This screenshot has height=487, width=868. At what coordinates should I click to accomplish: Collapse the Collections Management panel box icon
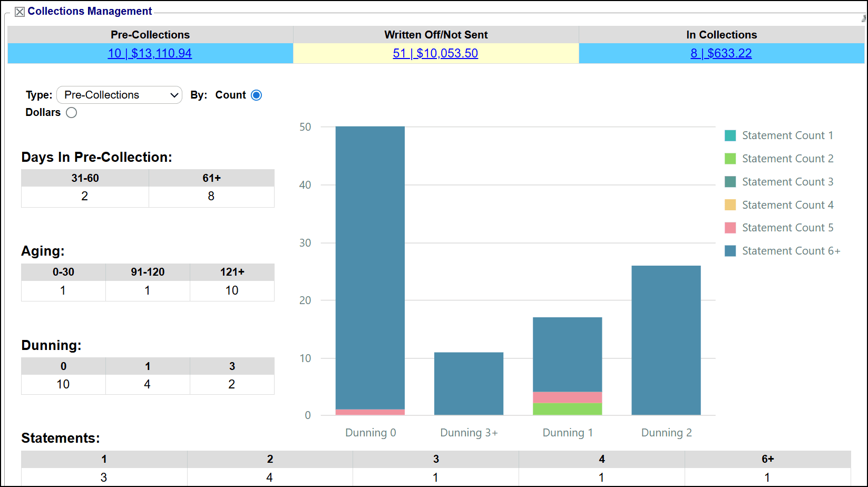[x=19, y=12]
